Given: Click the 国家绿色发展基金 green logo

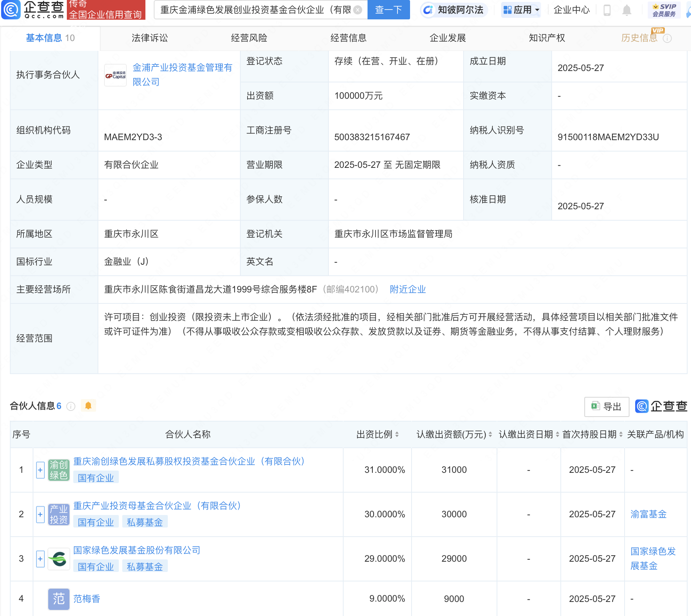Looking at the screenshot, I should click(59, 559).
